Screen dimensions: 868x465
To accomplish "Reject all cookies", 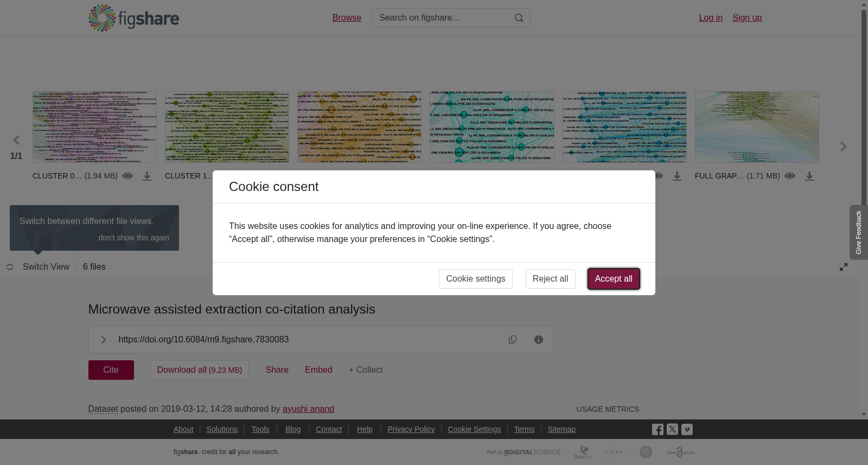I will tap(551, 279).
